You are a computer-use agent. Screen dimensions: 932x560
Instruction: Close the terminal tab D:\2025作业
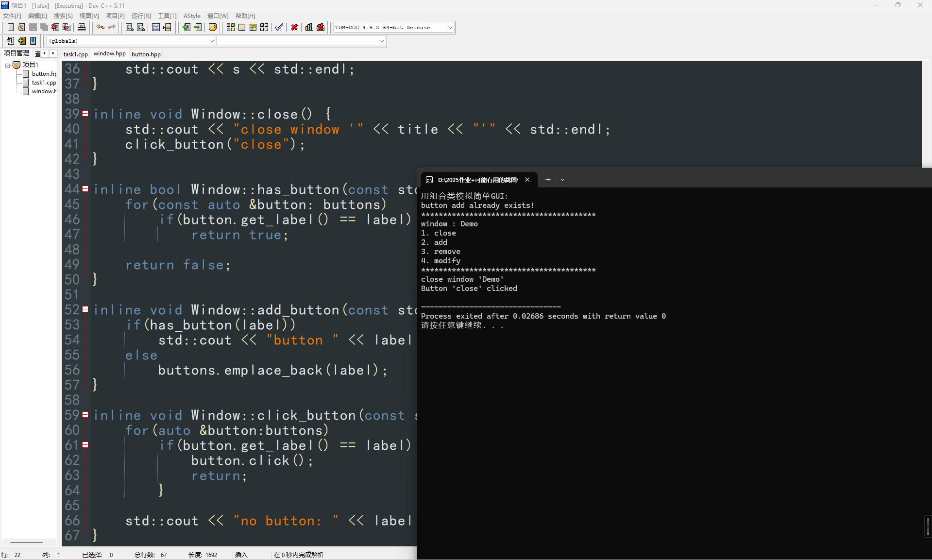click(527, 180)
